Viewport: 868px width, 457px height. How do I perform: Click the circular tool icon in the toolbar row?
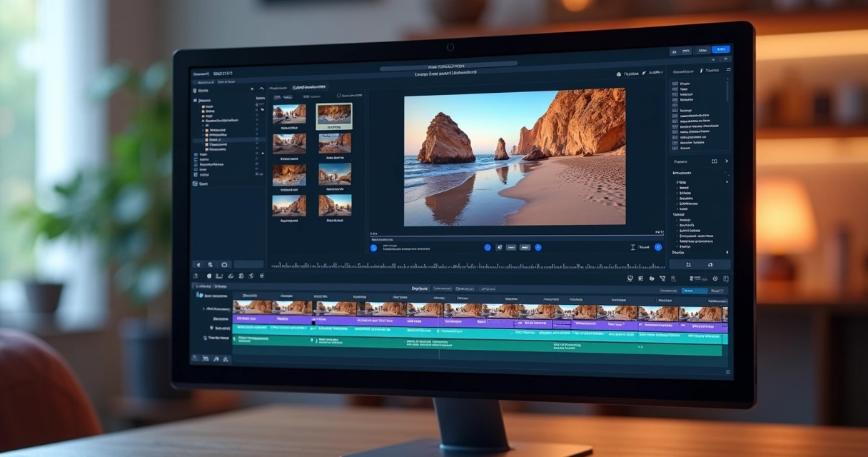coord(224,264)
